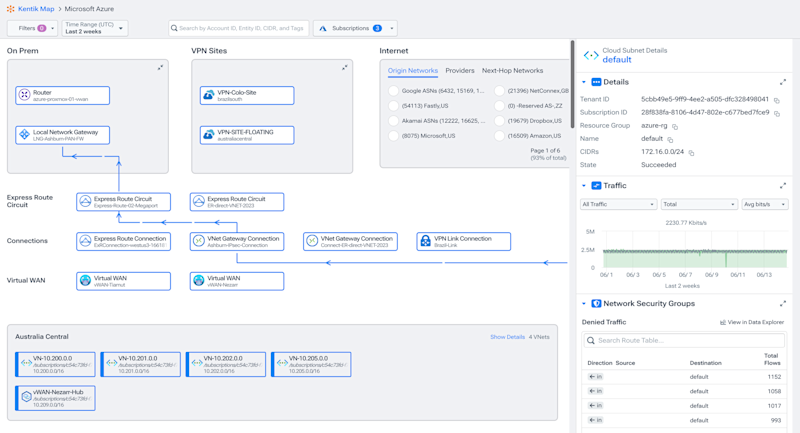Copy the Subscription ID value
Viewport: 800px width, 433px height.
click(777, 113)
